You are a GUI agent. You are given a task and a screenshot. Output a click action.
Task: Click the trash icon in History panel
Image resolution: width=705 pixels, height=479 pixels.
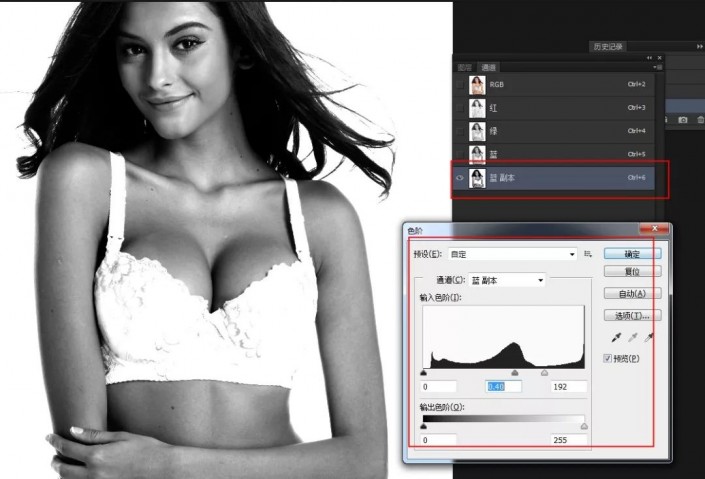pyautogui.click(x=701, y=120)
